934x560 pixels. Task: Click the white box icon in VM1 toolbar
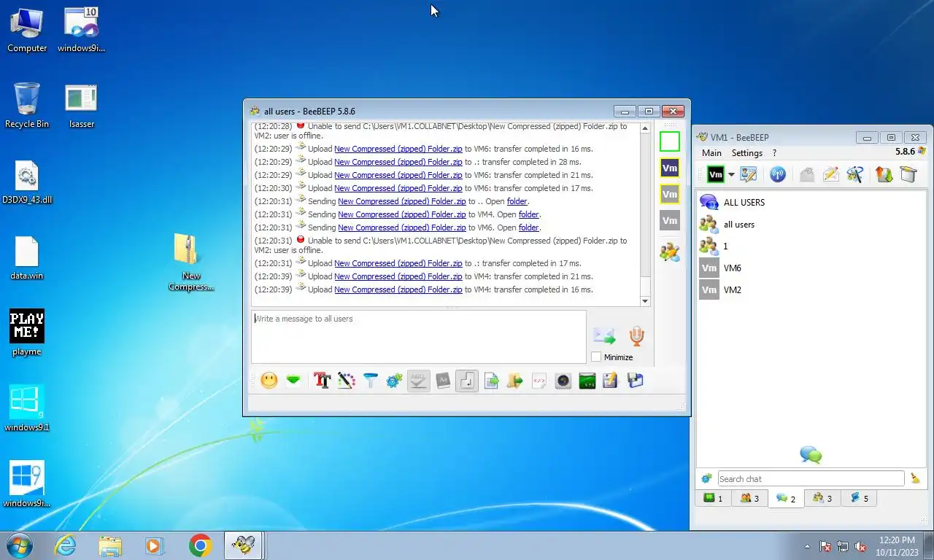908,174
